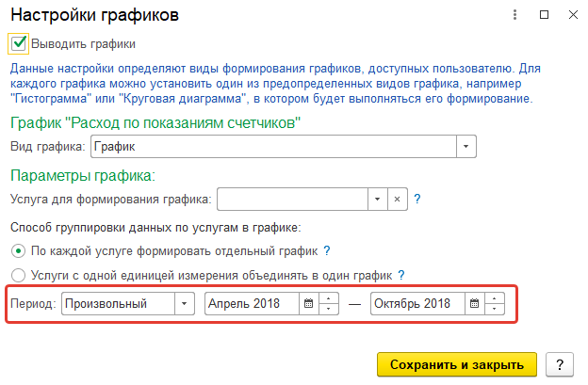Select По каждой услуге формировать отдельный график
The width and height of the screenshot is (588, 385).
[x=19, y=251]
